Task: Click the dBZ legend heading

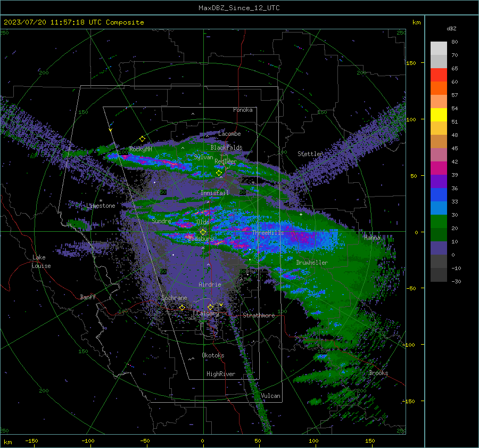Action: click(x=451, y=28)
